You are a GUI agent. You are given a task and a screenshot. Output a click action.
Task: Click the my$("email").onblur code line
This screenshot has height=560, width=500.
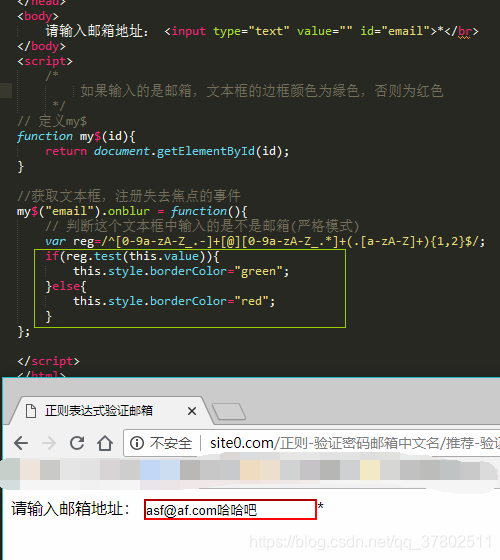132,211
